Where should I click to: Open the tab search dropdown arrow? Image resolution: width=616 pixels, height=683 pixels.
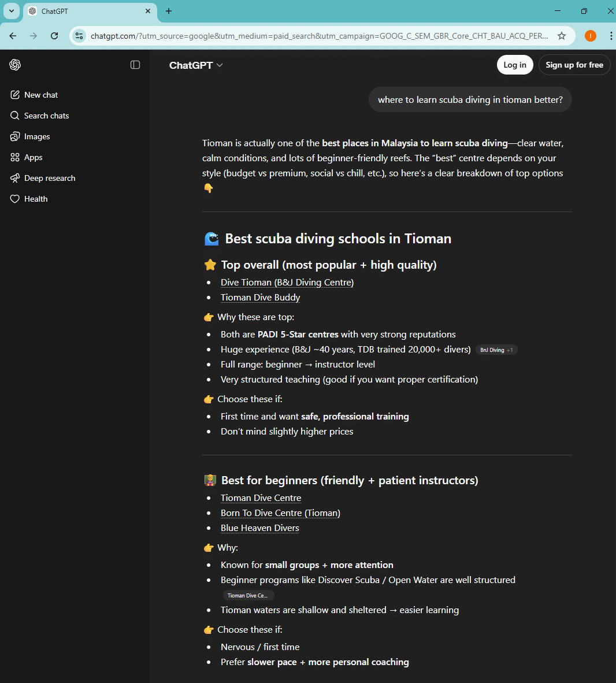(x=12, y=11)
